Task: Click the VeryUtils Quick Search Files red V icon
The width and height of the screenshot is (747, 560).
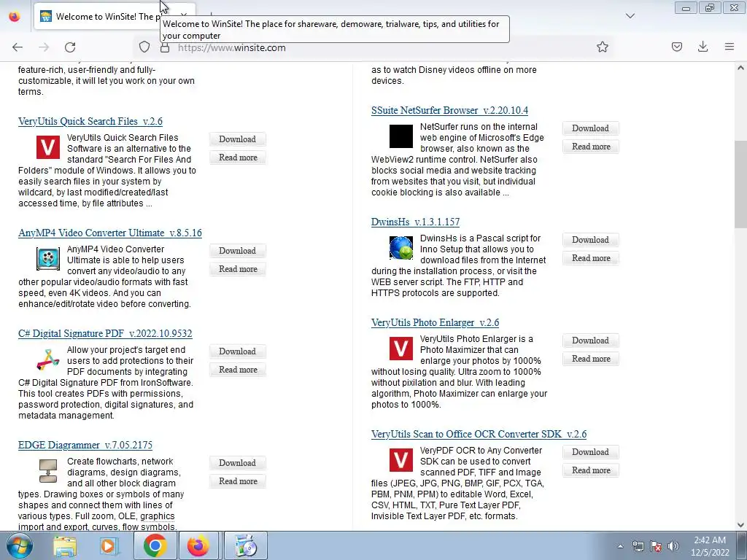Action: point(48,147)
